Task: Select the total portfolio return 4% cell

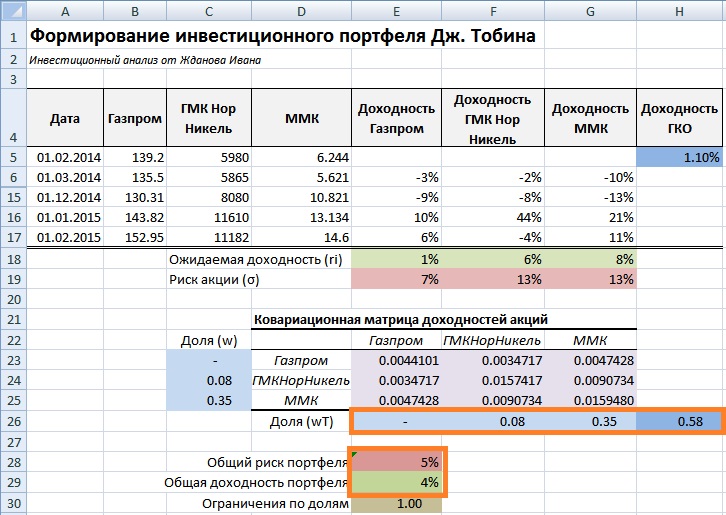Action: 398,483
